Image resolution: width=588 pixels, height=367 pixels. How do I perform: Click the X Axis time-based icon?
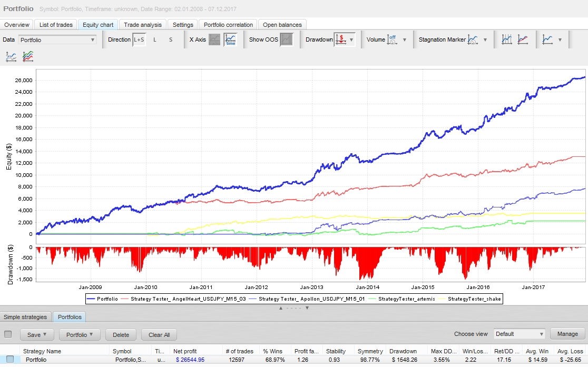pos(230,39)
